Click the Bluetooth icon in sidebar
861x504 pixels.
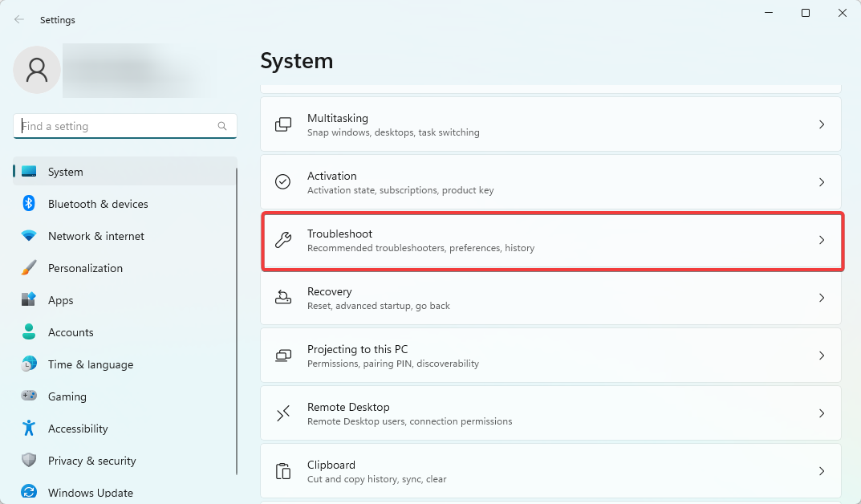pyautogui.click(x=29, y=204)
